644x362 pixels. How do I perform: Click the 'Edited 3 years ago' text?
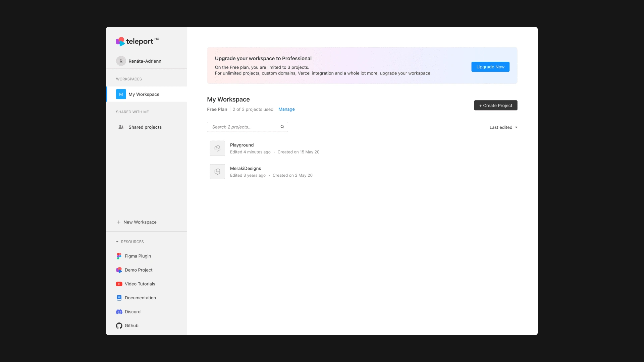248,176
